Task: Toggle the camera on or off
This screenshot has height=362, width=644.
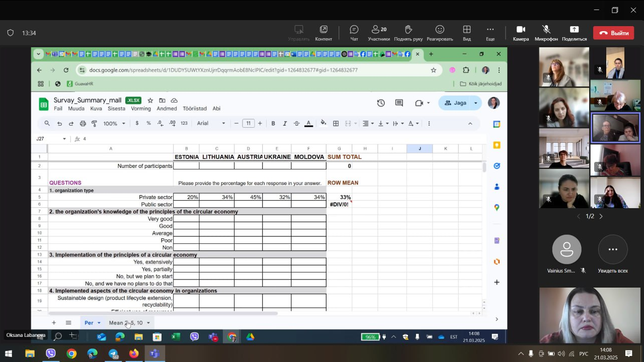Action: [x=521, y=30]
